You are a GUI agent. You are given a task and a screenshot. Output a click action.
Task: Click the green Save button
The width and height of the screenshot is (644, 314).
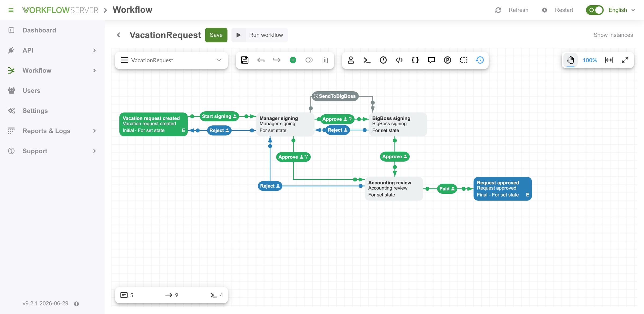(x=216, y=35)
